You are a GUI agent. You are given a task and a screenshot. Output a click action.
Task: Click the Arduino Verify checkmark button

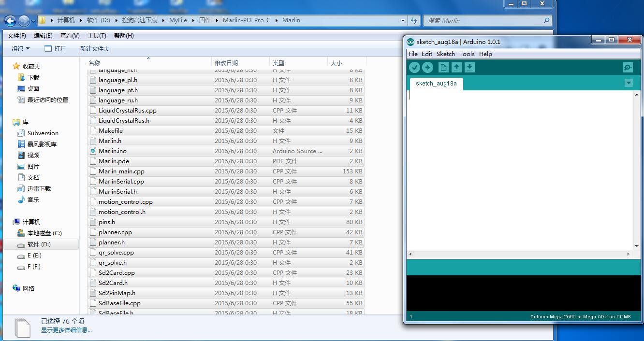(x=414, y=68)
